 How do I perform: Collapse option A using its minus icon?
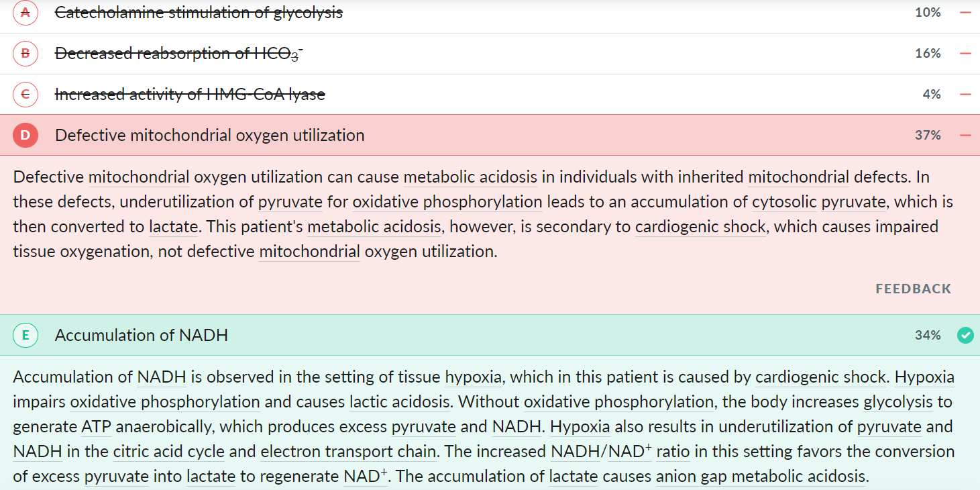965,13
